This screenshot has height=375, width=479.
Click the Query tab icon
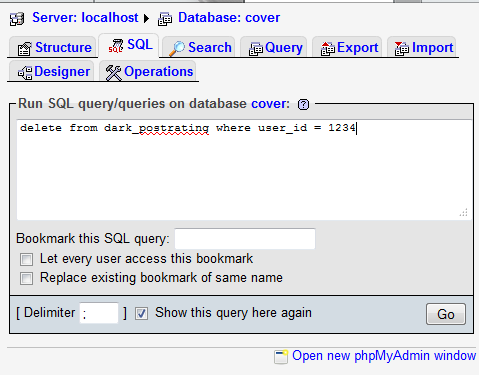(256, 49)
